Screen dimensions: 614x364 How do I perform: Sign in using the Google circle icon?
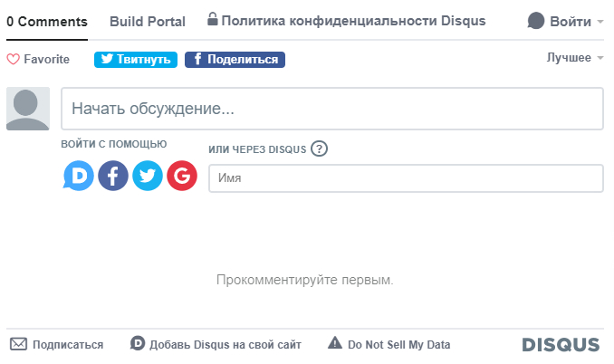pyautogui.click(x=182, y=176)
